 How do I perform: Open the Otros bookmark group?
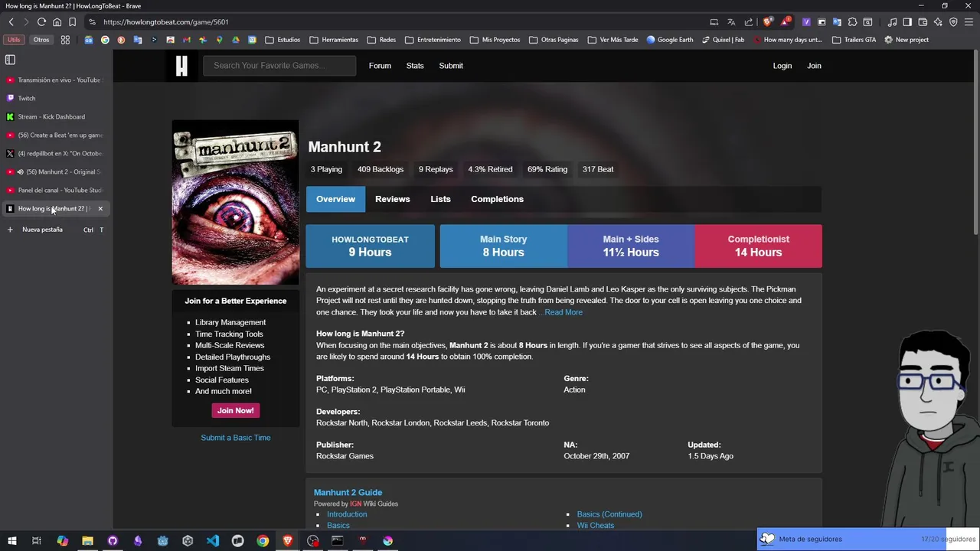41,40
